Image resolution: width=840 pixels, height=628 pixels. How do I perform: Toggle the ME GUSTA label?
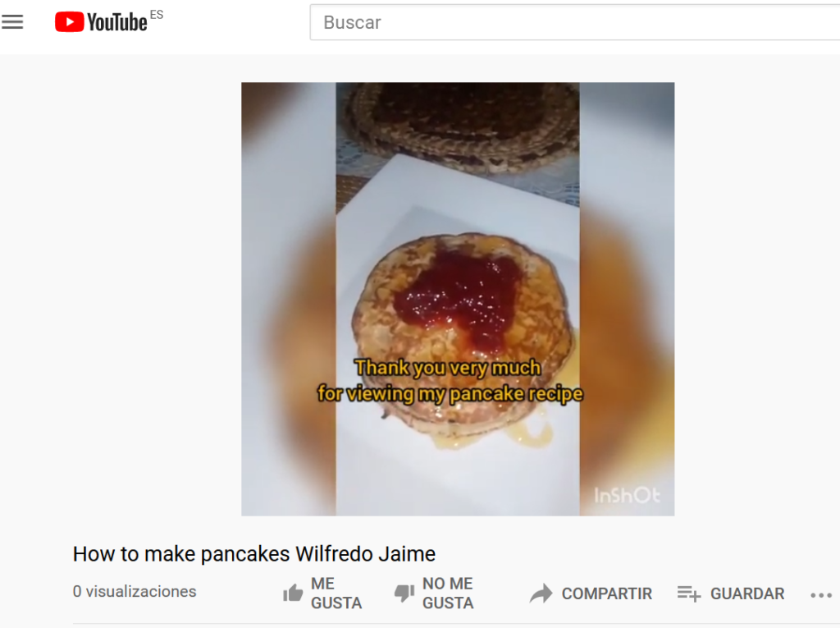(x=336, y=594)
